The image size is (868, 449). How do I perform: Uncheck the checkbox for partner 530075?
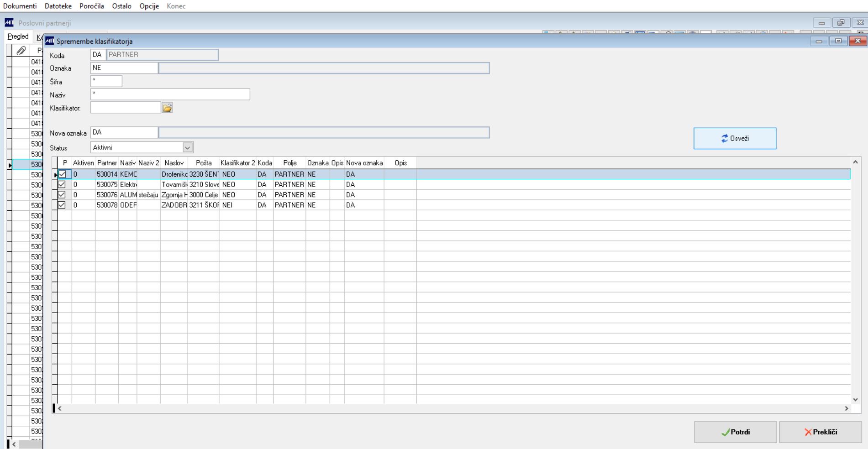62,184
